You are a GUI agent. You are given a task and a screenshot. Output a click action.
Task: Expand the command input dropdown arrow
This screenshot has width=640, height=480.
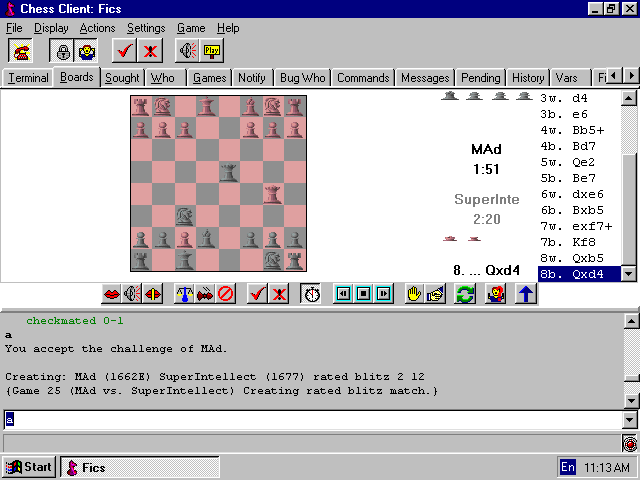click(629, 420)
